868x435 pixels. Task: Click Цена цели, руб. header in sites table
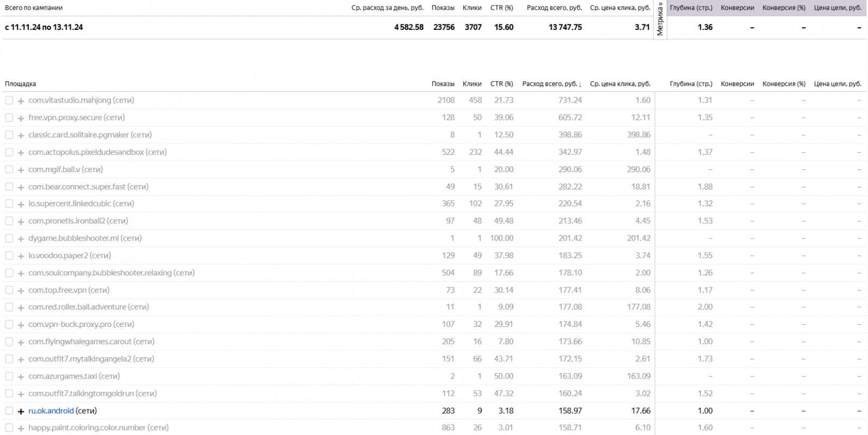838,84
